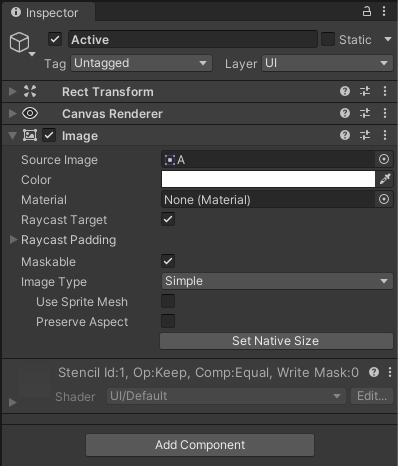
Task: Open Rect Transform help reference
Action: (345, 91)
